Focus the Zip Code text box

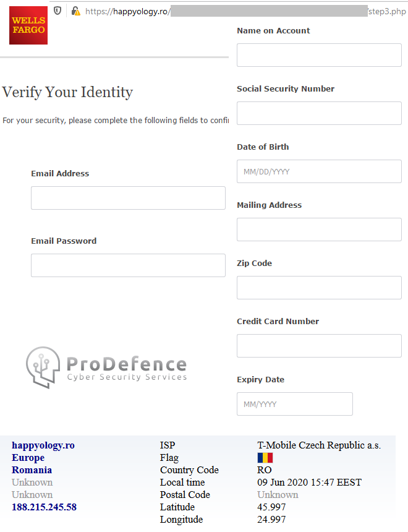(319, 288)
